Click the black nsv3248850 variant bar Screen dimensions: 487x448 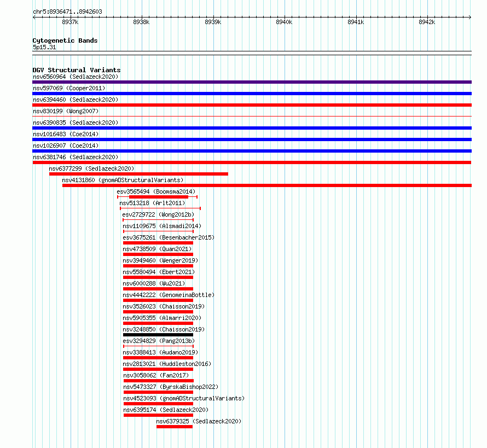[x=158, y=335]
